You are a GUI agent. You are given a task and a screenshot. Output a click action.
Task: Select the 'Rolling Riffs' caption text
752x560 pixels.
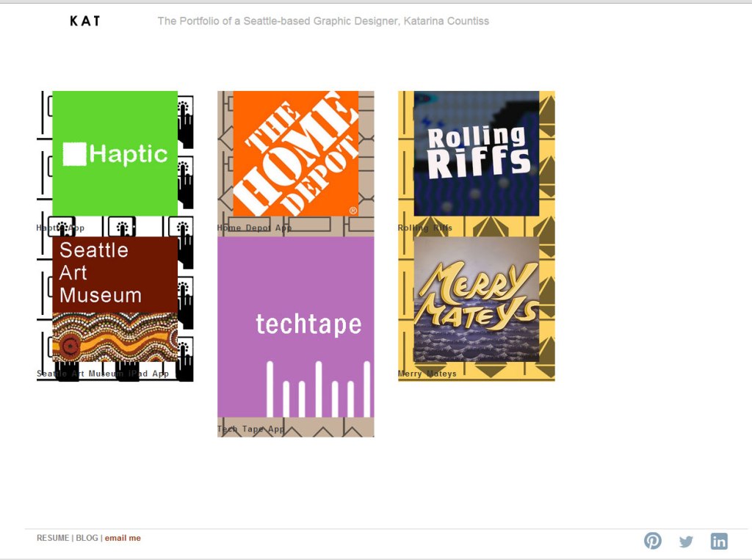425,228
